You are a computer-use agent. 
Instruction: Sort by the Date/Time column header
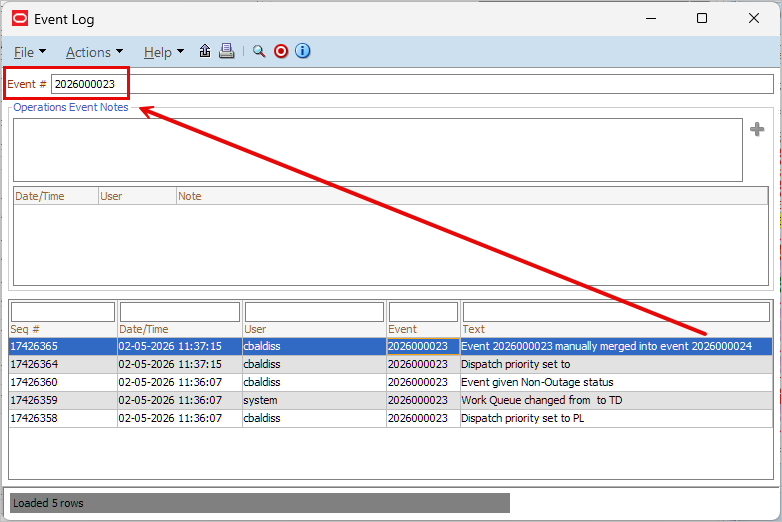point(179,329)
